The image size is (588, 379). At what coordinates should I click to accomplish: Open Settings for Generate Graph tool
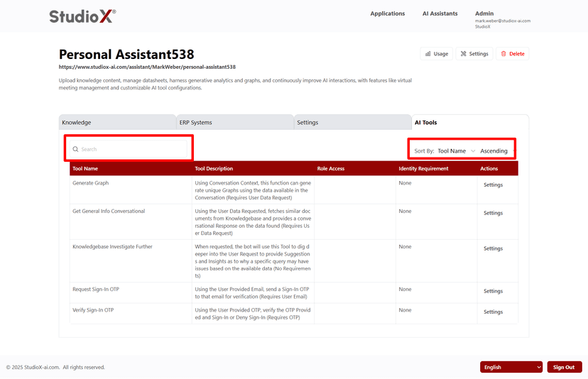(x=493, y=185)
